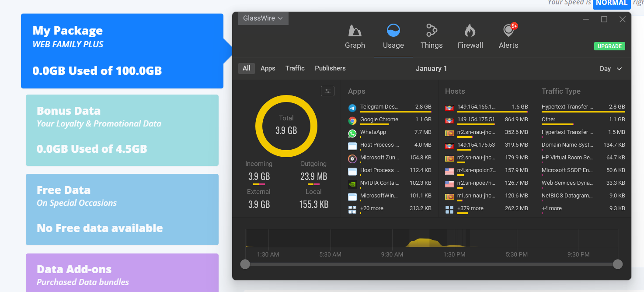Click the NVIDIA Container app icon
The image size is (644, 292).
pos(352,184)
